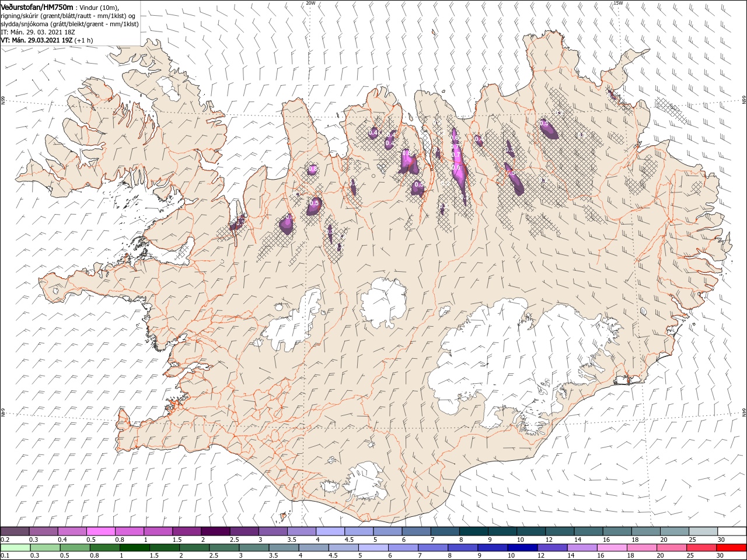
Task: Select the bottom-row blue swatch between 8 and 9
Action: [x=463, y=548]
